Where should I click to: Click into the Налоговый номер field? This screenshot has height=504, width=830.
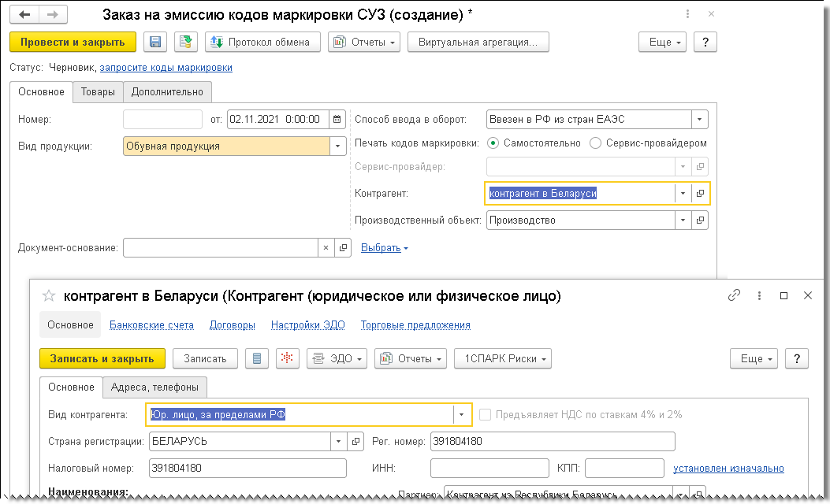tap(248, 468)
